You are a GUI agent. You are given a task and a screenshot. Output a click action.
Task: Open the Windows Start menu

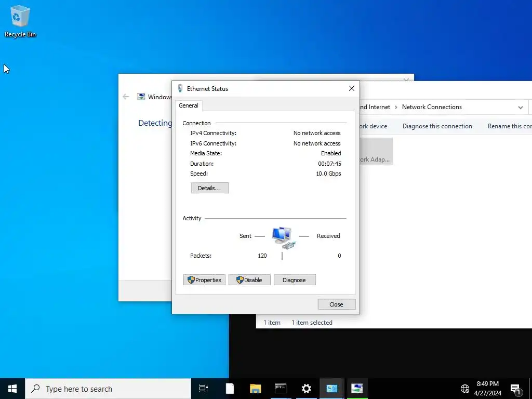tap(12, 389)
